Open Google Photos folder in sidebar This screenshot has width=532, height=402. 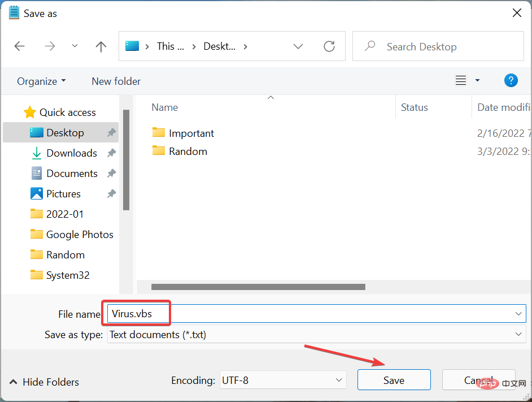coord(72,235)
